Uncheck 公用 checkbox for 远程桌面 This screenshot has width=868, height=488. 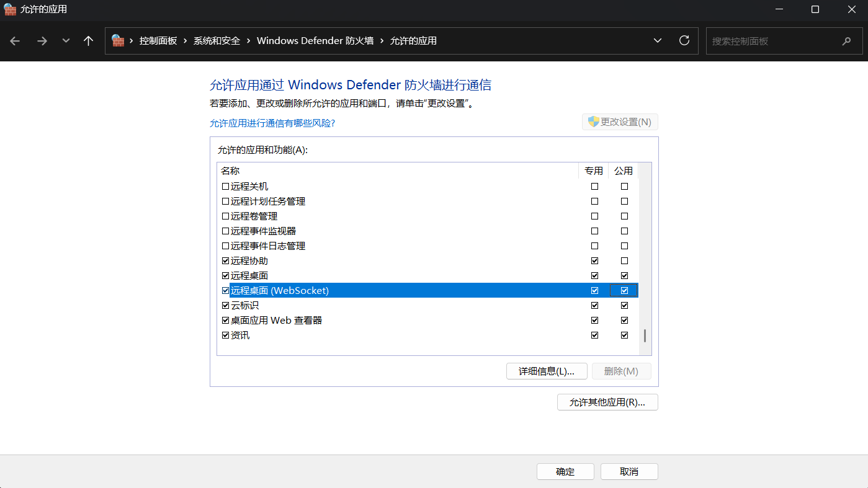click(625, 276)
